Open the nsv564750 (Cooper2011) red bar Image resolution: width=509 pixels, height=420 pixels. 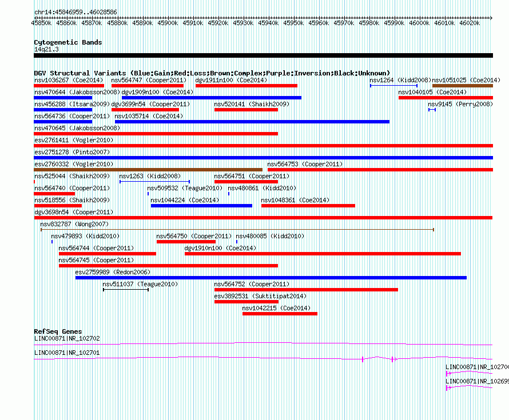click(x=186, y=242)
